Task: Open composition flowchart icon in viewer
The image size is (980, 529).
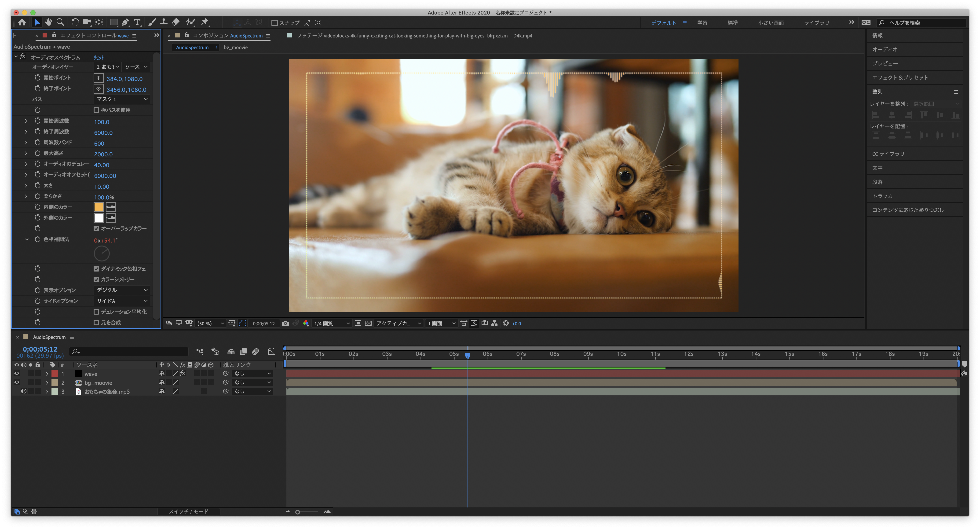Action: pyautogui.click(x=495, y=323)
